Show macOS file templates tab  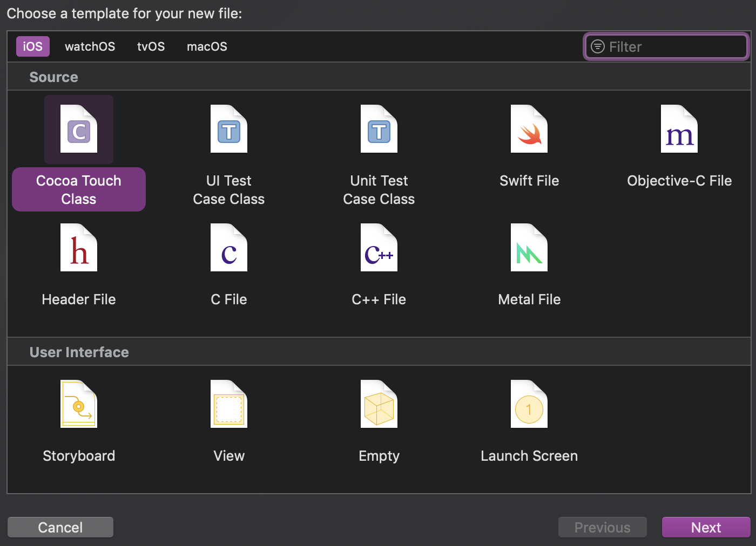207,46
